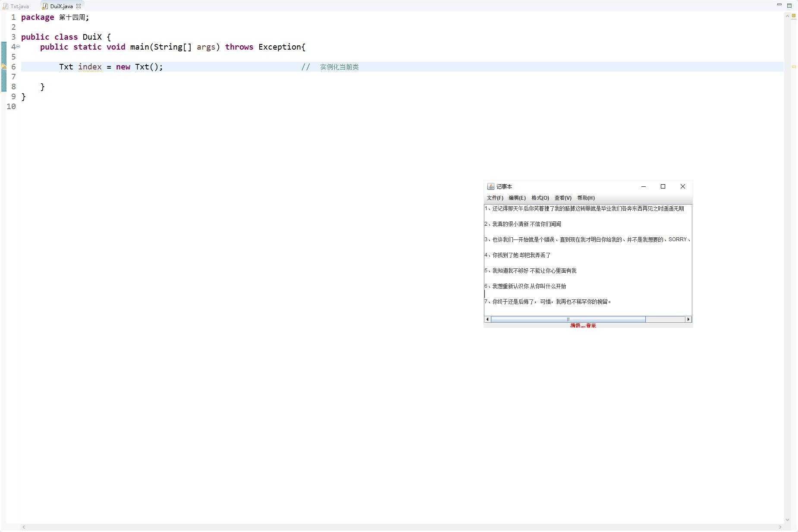Viewport: 798px width, 532px height.
Task: Click the editor's vertical scrollbar down arrow
Action: (787, 520)
